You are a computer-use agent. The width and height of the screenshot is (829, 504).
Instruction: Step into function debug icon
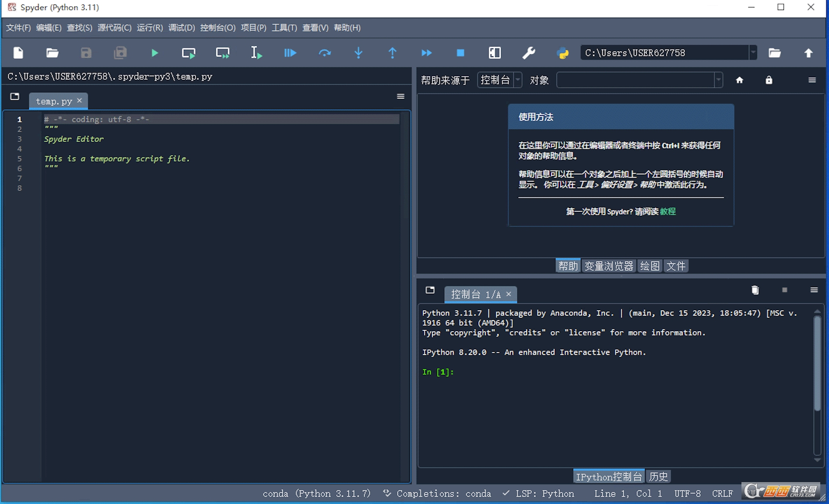pos(358,53)
